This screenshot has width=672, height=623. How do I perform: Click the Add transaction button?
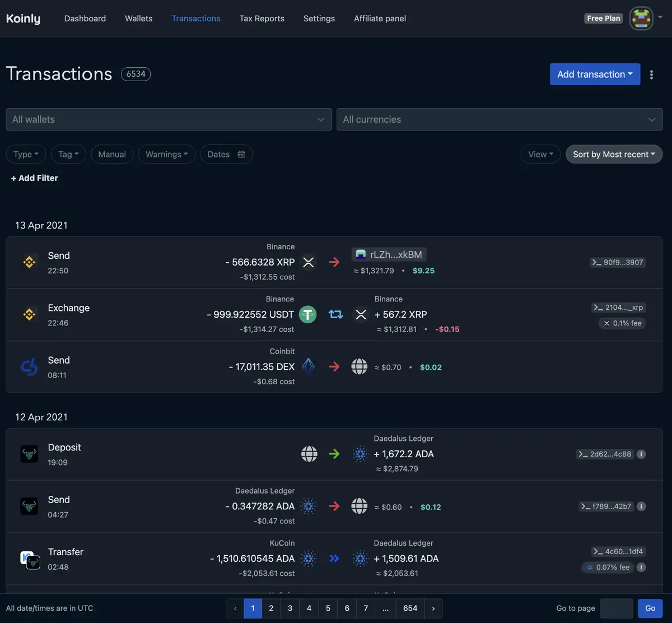[x=595, y=75]
